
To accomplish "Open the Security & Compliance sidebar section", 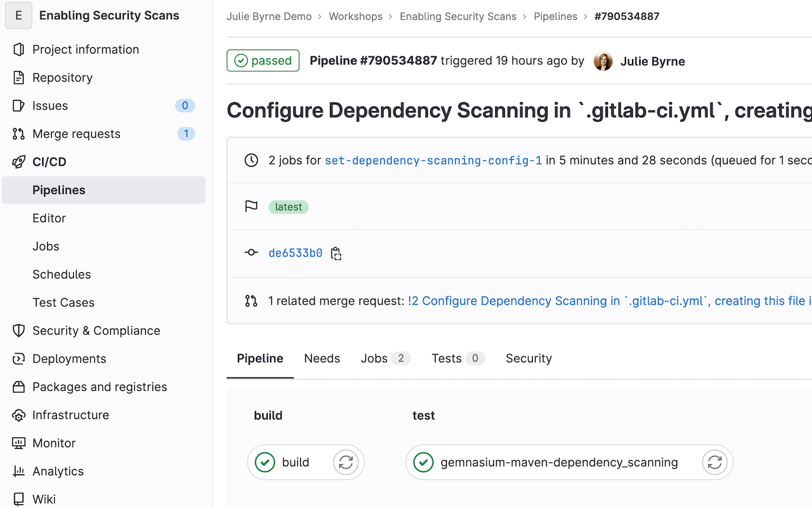I will click(x=96, y=331).
